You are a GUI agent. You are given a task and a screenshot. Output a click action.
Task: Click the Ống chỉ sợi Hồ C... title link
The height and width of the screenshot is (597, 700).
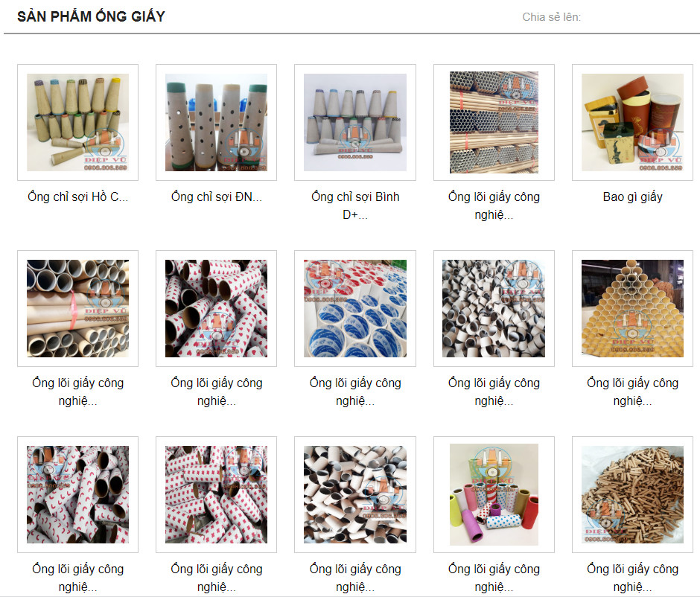coord(77,197)
